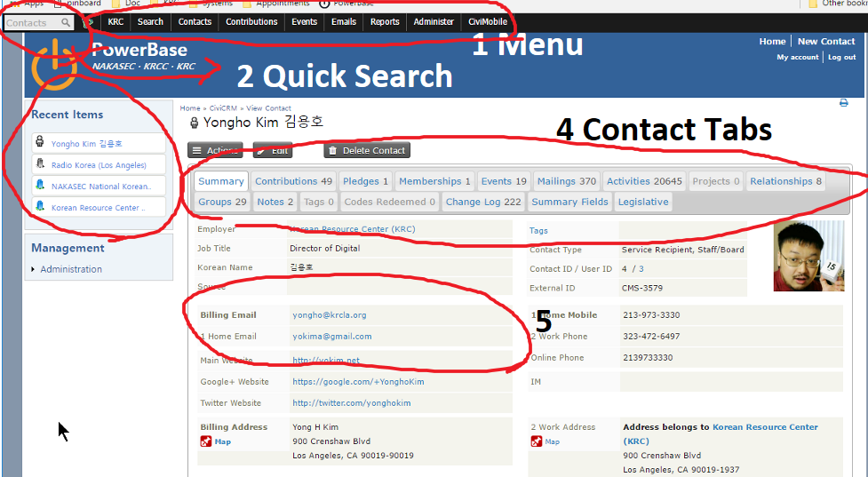Switch to the Activities 20645 tab
The width and height of the screenshot is (868, 477).
[x=644, y=181]
